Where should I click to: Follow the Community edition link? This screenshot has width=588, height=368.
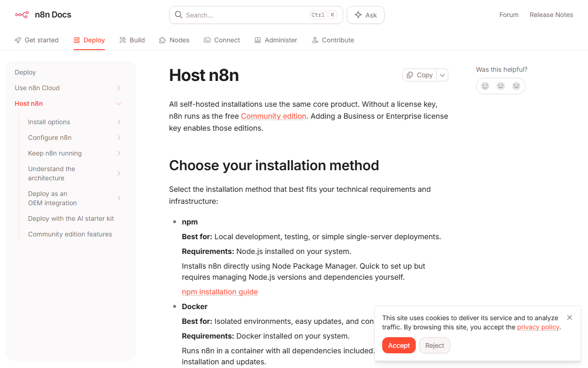pos(273,116)
